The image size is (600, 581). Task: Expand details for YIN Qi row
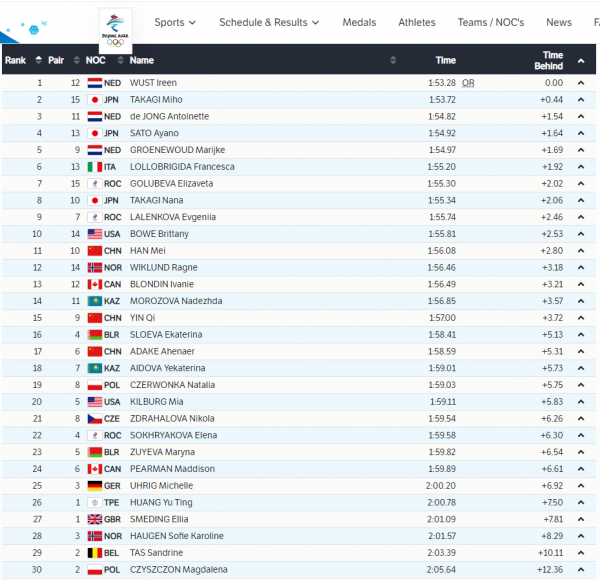[581, 318]
